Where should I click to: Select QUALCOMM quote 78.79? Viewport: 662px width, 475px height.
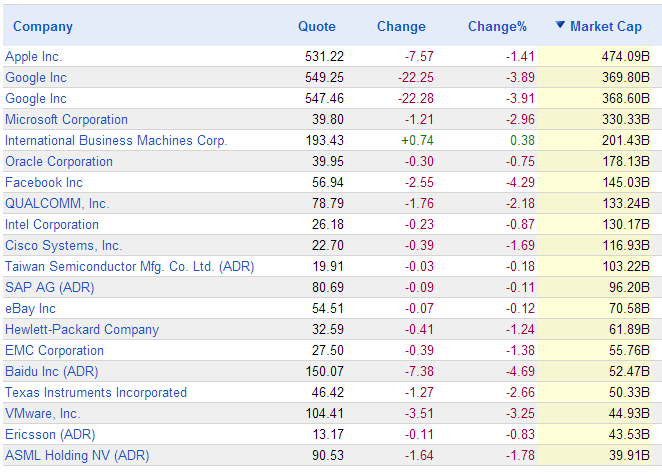[x=328, y=204]
